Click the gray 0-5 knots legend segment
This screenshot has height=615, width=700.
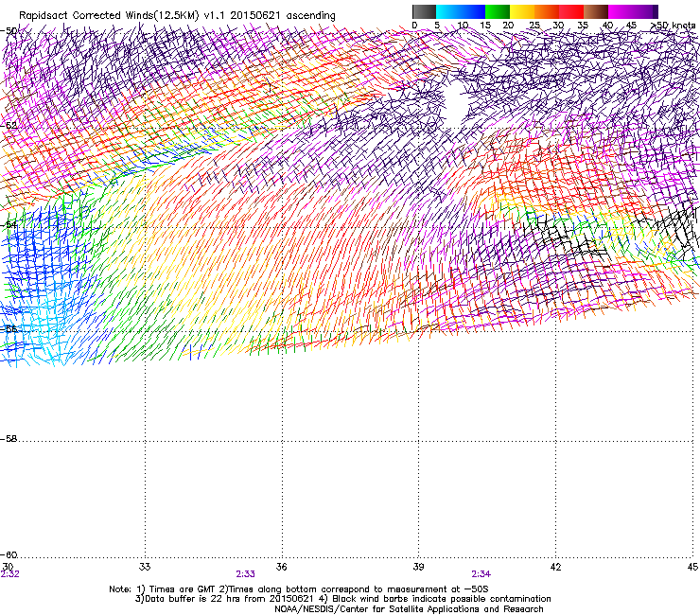(424, 11)
